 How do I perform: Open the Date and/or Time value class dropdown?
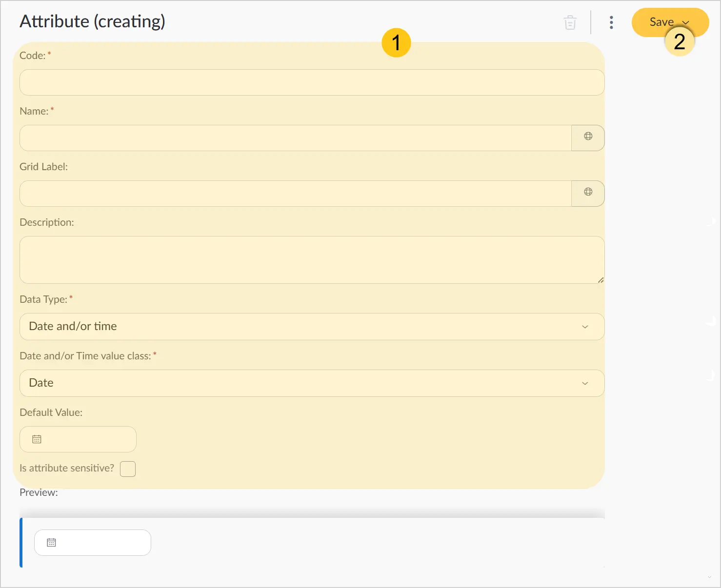[312, 383]
